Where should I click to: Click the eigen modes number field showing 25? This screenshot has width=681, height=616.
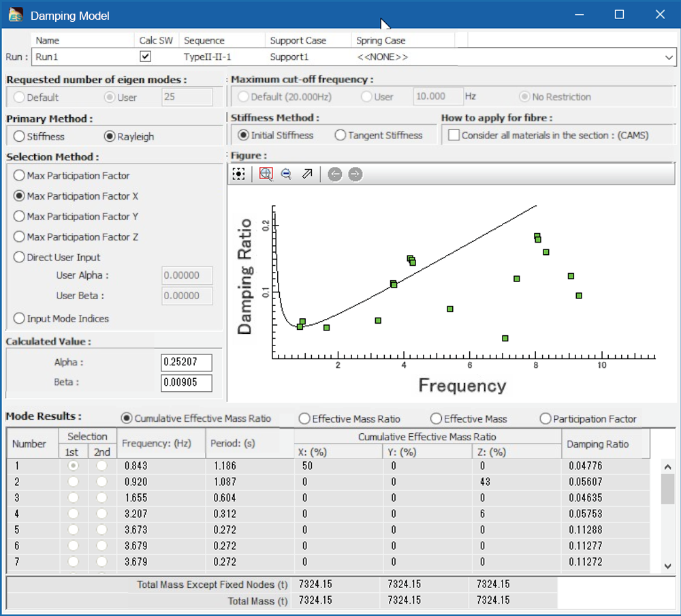point(187,97)
